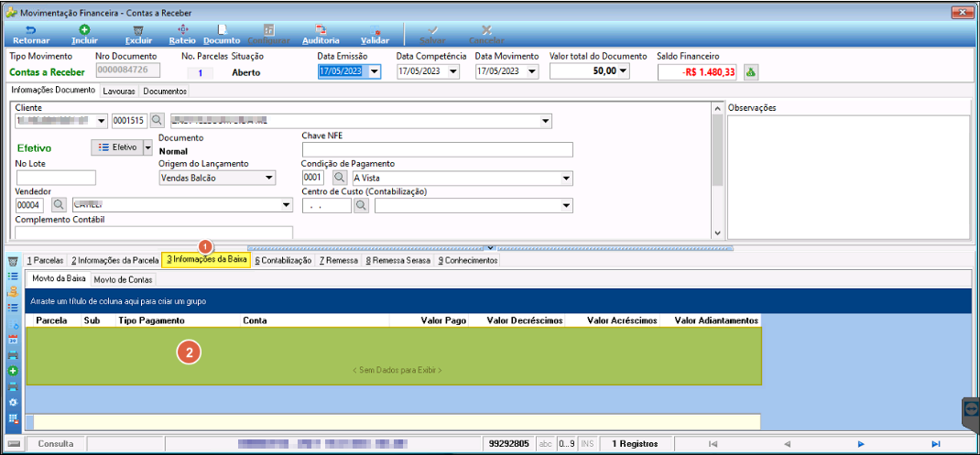Click the Excluir trash icon in toolbar
Screen dimensions: 980x455
[x=138, y=29]
